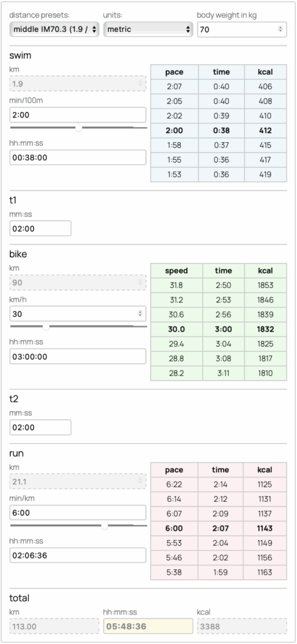Image resolution: width=297 pixels, height=644 pixels.
Task: Select bike table speed 31.8
Action: (176, 286)
